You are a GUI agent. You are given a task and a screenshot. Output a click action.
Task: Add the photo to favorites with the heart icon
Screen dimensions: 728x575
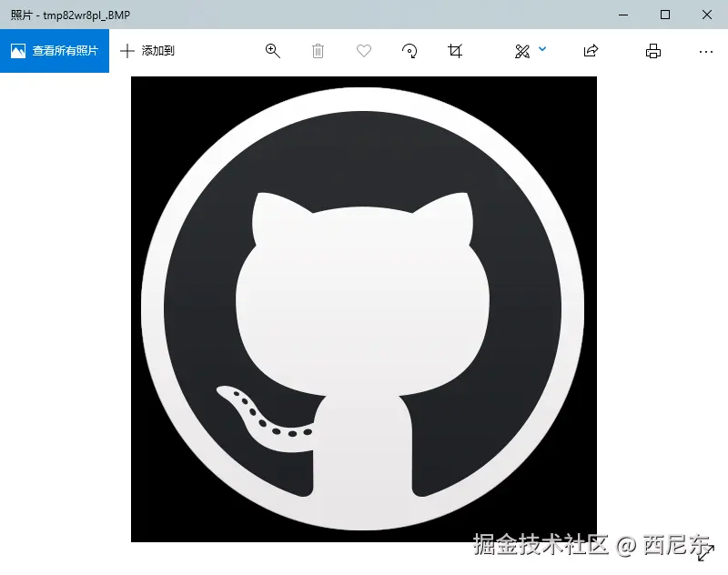click(363, 51)
